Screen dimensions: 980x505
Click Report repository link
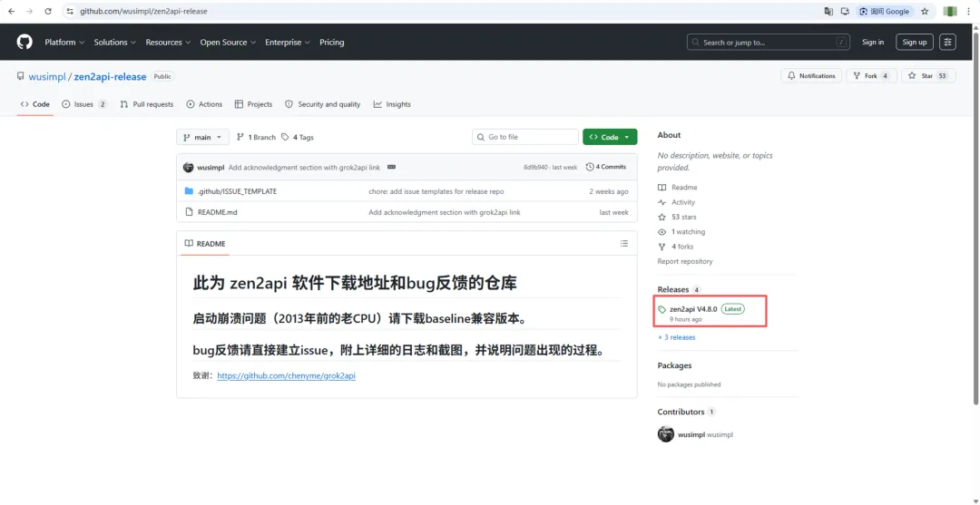685,261
